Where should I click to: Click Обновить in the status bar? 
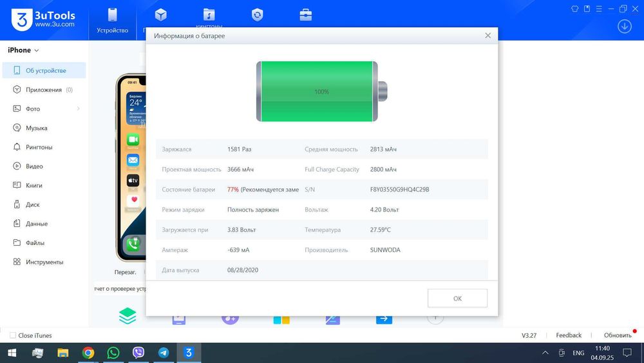(617, 335)
